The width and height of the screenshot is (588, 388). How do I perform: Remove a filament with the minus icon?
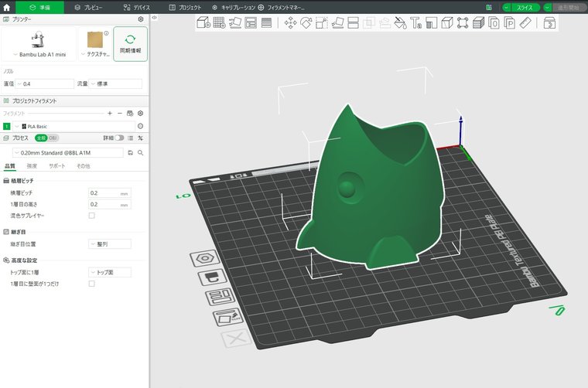120,113
